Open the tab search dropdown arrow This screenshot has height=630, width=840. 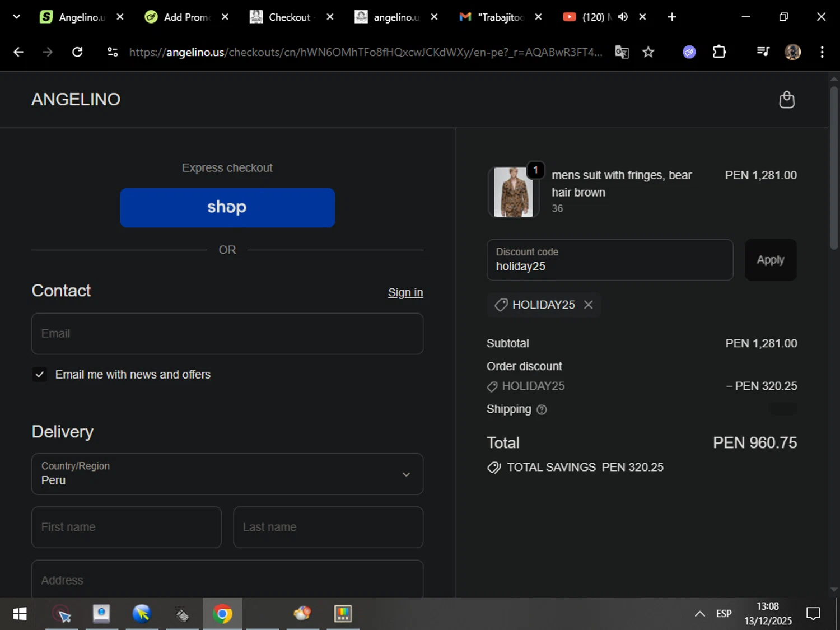point(16,17)
